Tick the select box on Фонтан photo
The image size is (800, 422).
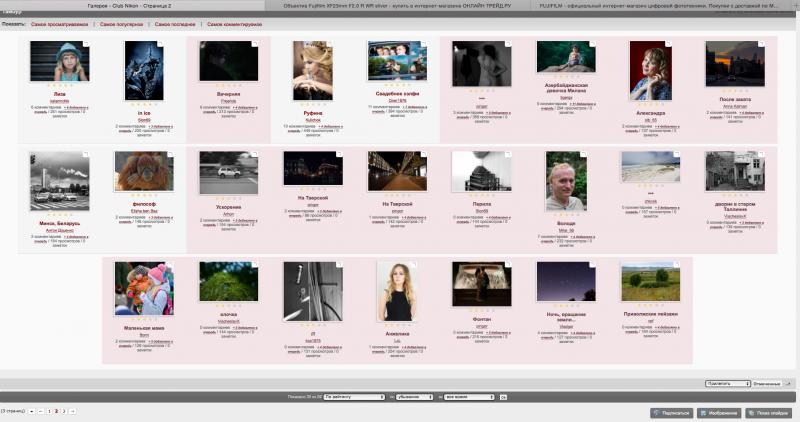pos(508,265)
